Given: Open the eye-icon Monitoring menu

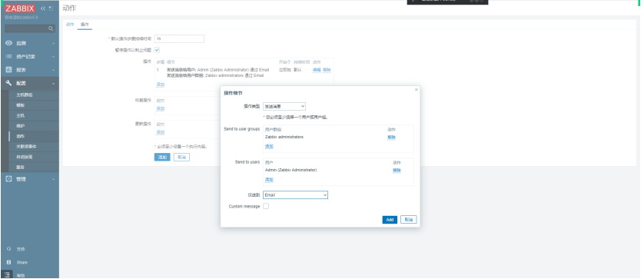Looking at the screenshot, I should (x=8, y=43).
